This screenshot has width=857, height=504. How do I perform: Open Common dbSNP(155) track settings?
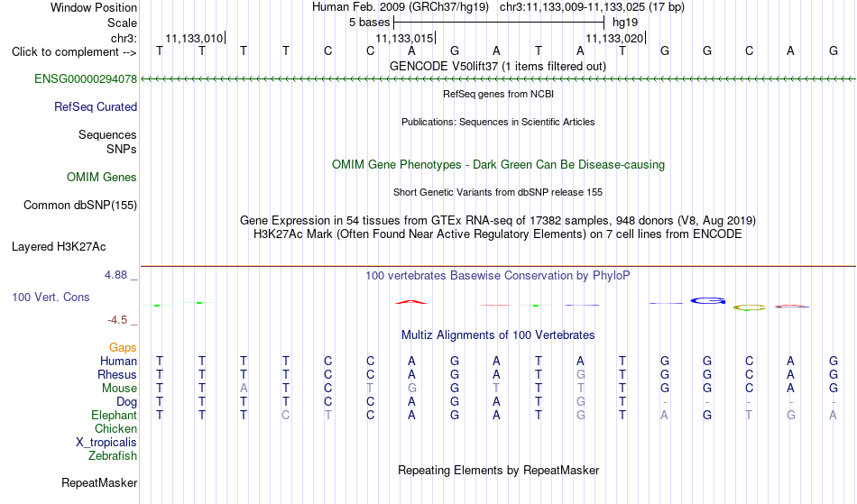click(79, 206)
